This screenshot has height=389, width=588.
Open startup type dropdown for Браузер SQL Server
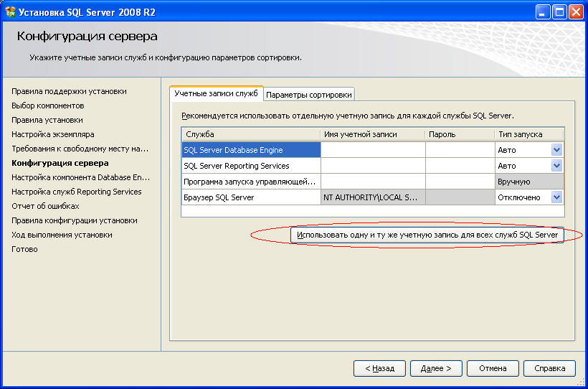click(x=556, y=197)
